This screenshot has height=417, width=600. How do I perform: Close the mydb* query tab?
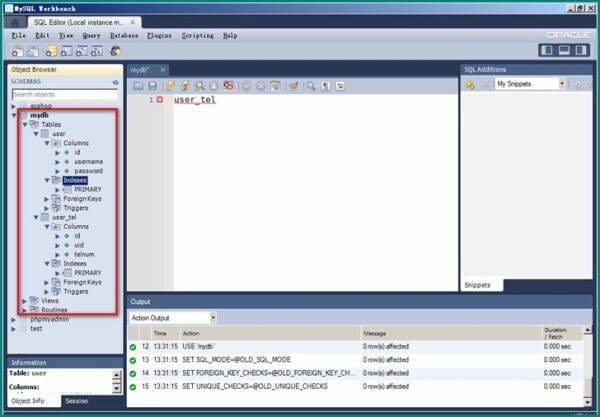pyautogui.click(x=163, y=70)
